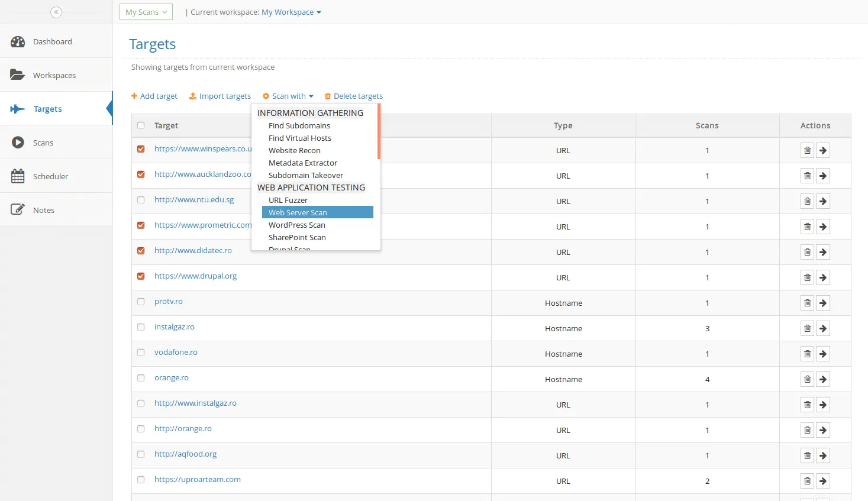Open the Scans section in the sidebar
Screen dimensions: 868x501
pyautogui.click(x=43, y=143)
